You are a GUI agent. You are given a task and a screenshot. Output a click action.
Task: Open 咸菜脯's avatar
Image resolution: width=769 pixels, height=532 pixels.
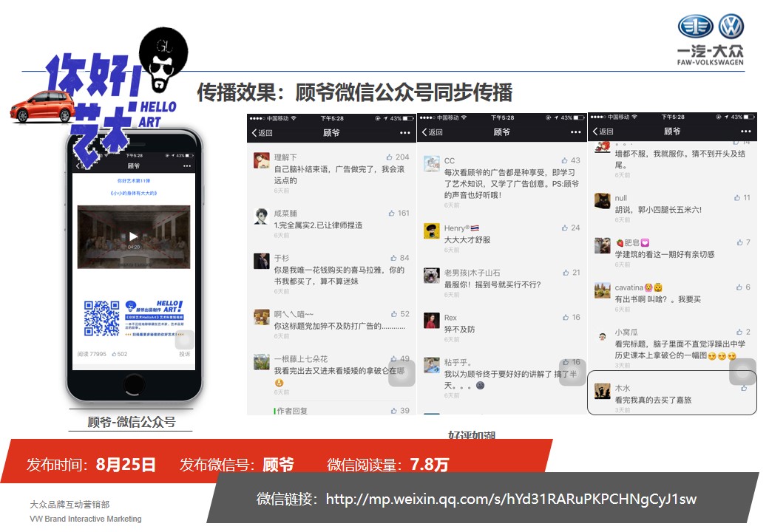click(262, 216)
